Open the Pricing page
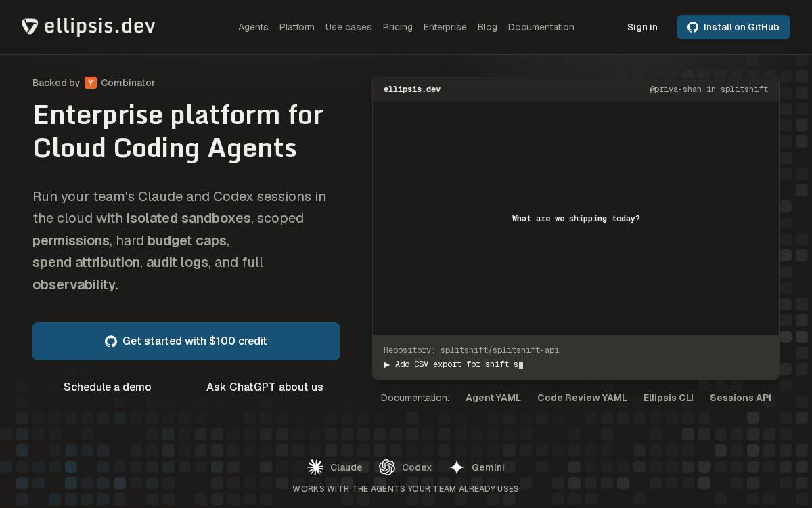The image size is (812, 508). (398, 27)
